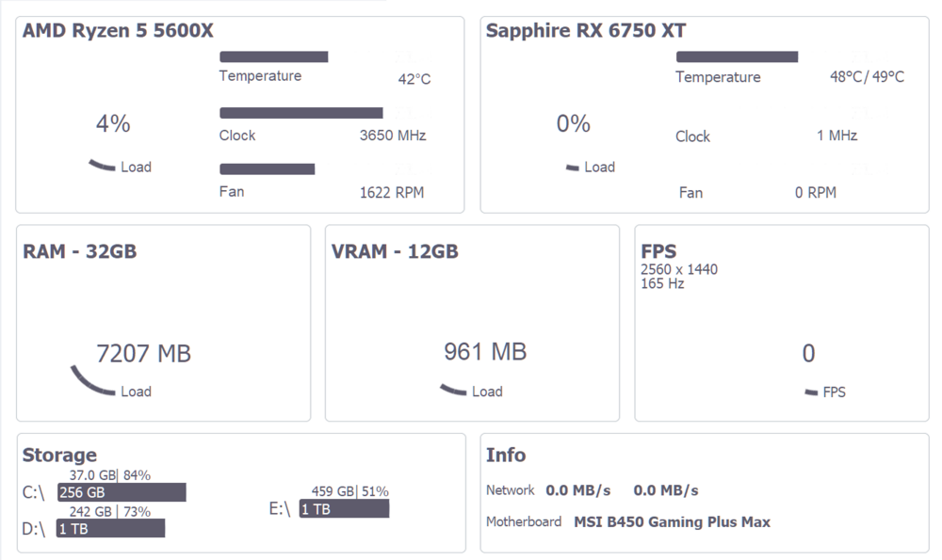This screenshot has width=942, height=560.
Task: Click the 2560 x 1440 resolution text
Action: point(679,269)
